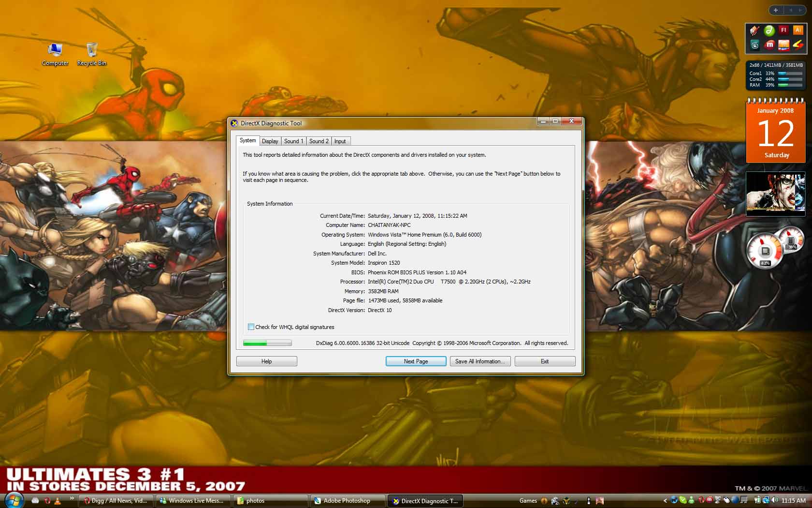Launch Opera from Quick Launch bar
This screenshot has width=812, height=508.
(47, 501)
